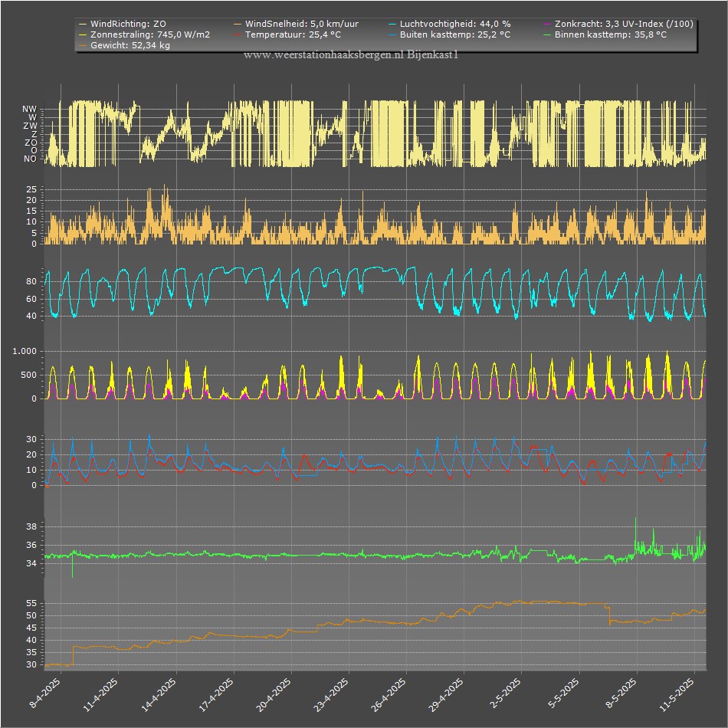Click the 8-4-2025 date label

45,694
